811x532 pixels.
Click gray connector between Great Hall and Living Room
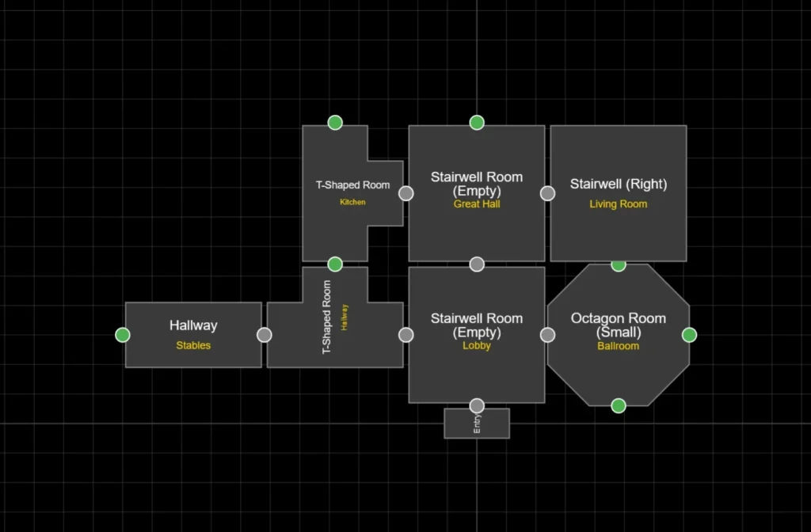(x=547, y=193)
